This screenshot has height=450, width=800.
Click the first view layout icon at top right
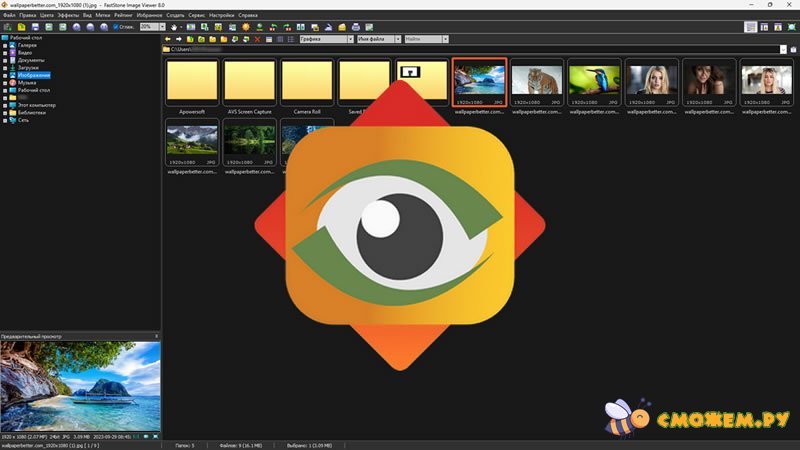(x=750, y=27)
